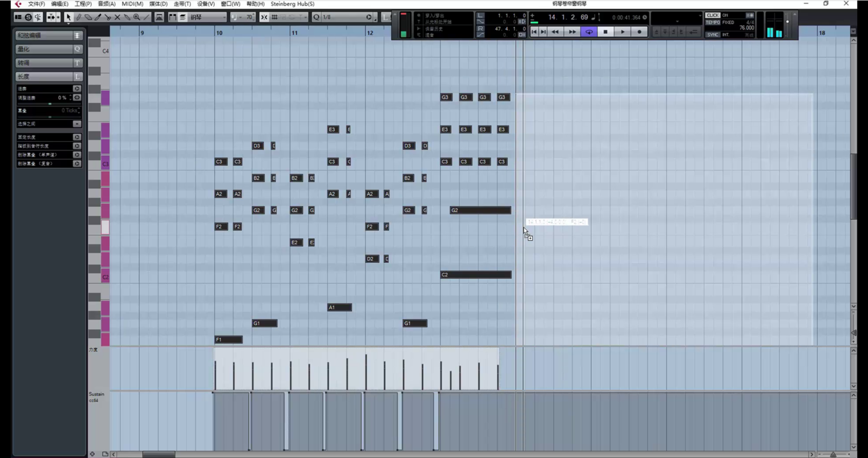Select the Object Selection arrow tool
This screenshot has width=868, height=458.
68,17
